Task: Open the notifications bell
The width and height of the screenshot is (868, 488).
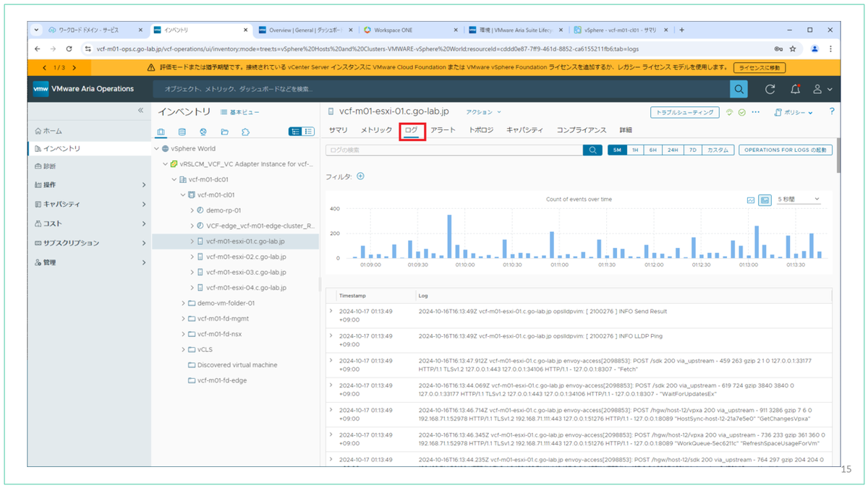Action: click(795, 89)
